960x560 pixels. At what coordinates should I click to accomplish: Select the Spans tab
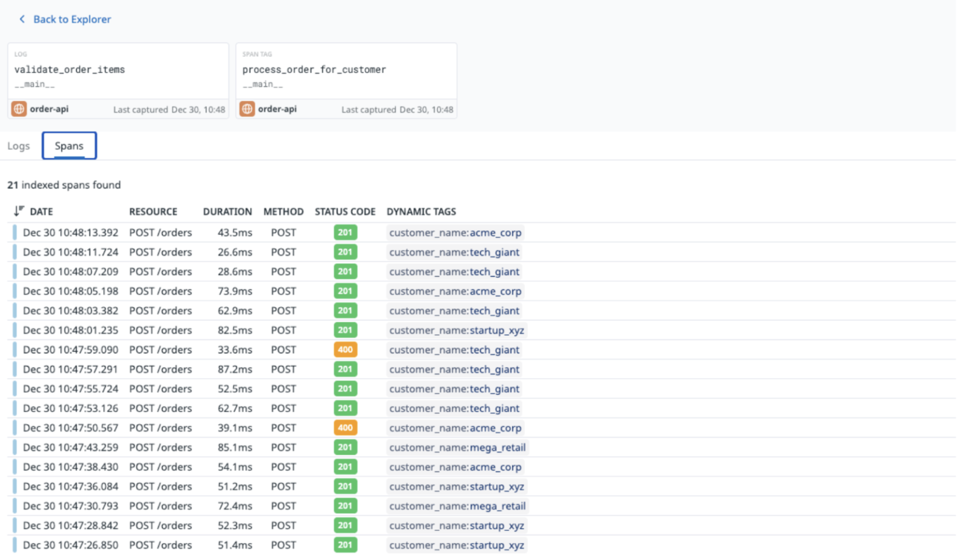coord(69,146)
